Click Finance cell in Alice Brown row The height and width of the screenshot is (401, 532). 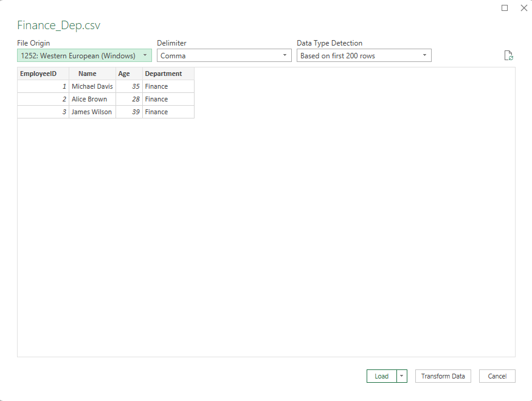(168, 99)
